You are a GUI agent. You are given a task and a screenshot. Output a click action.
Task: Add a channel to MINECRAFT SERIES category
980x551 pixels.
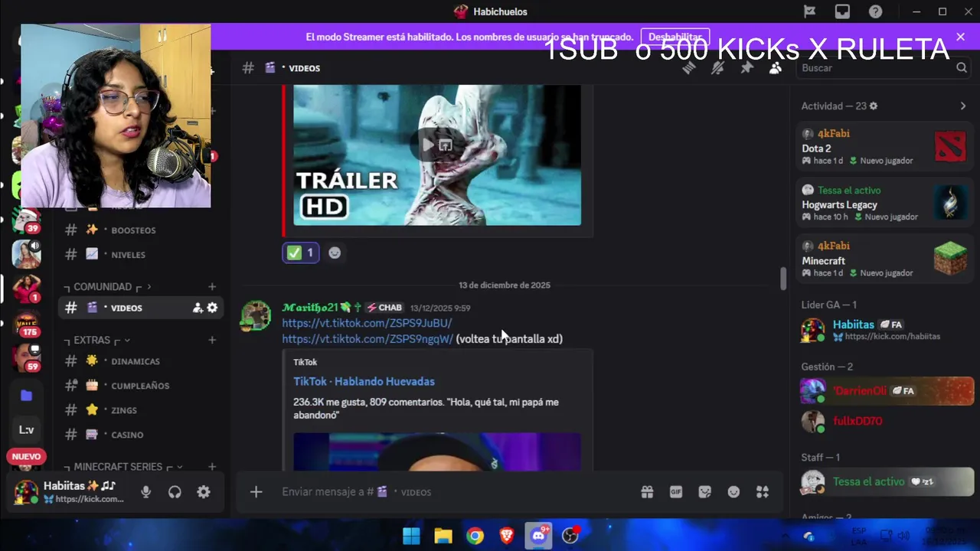point(212,467)
